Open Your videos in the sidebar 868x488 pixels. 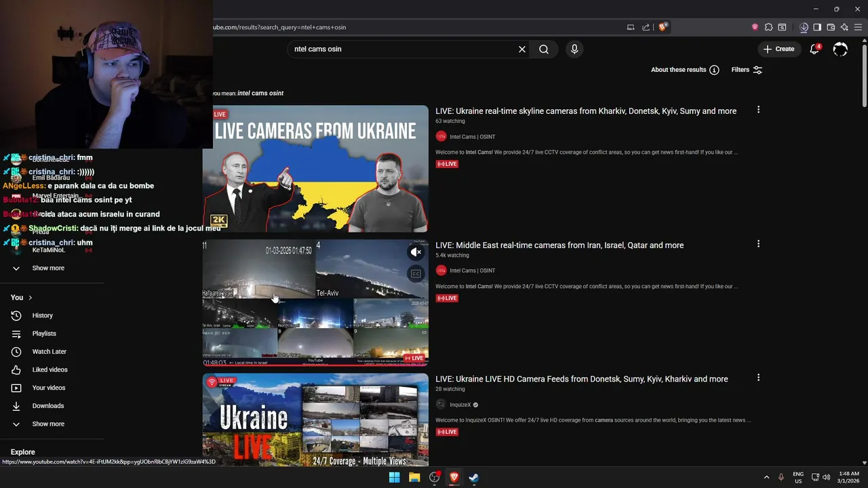(x=49, y=388)
